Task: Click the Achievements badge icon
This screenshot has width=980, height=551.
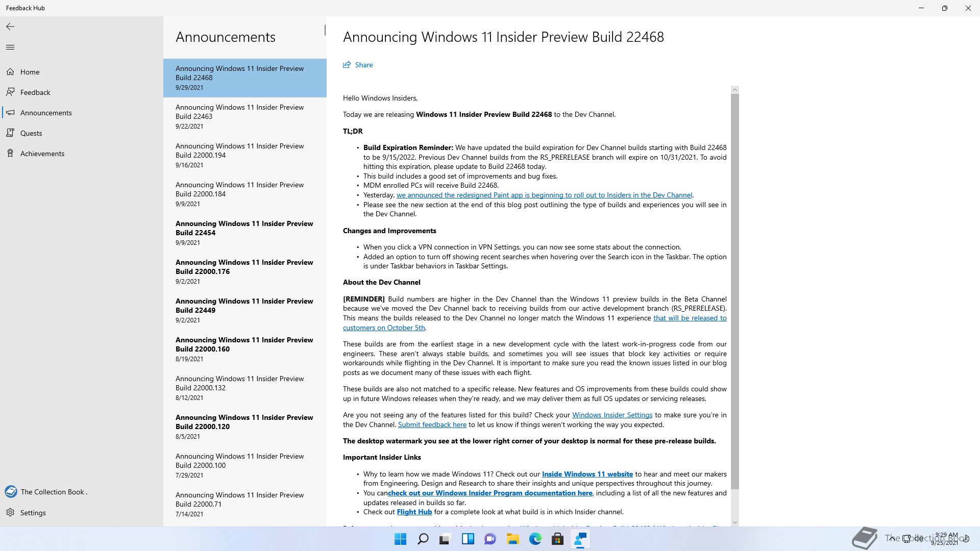Action: pyautogui.click(x=10, y=154)
